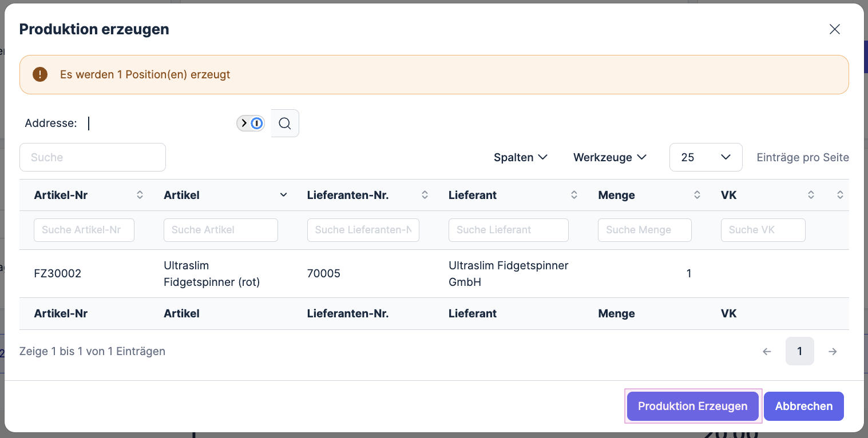Change entries per page from 25
868x438 pixels.
pyautogui.click(x=706, y=157)
